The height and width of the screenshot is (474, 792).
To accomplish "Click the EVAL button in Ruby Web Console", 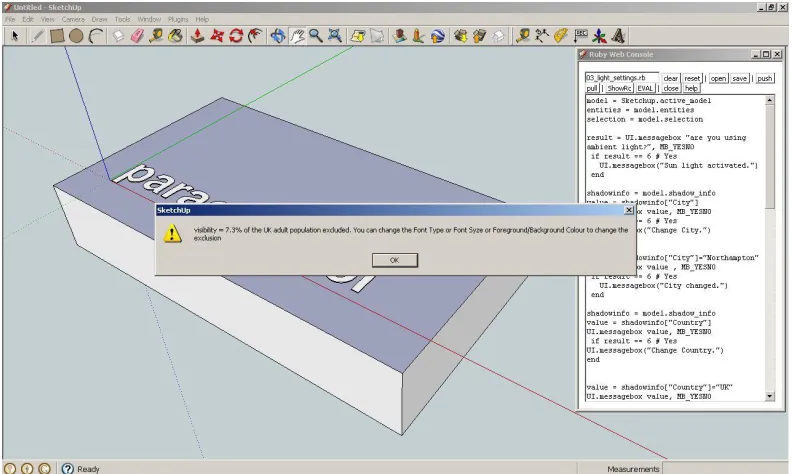I will pos(645,88).
